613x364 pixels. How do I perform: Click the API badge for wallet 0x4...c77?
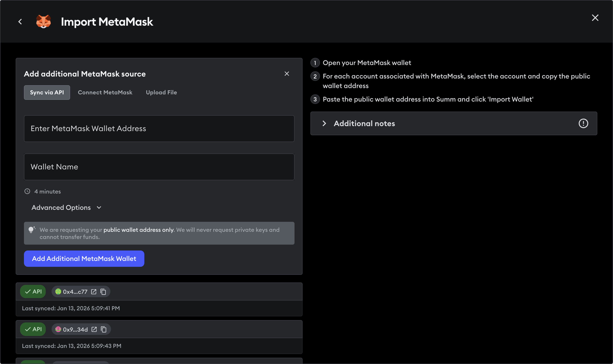[x=33, y=291]
